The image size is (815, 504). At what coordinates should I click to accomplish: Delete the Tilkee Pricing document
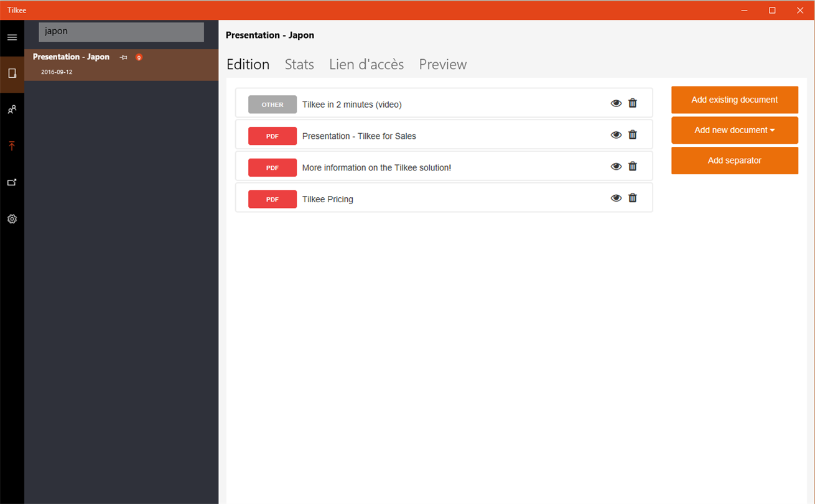633,198
